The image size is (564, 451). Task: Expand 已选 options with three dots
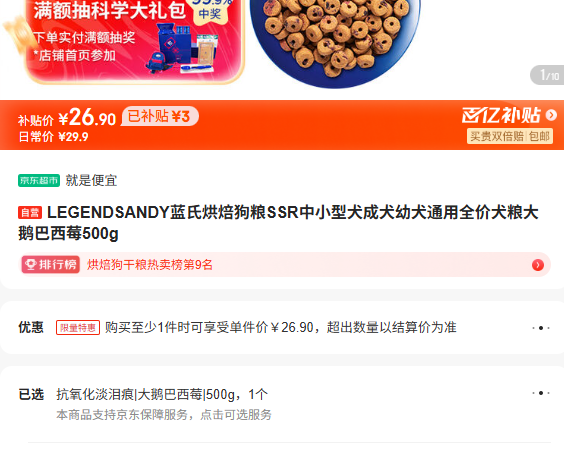click(541, 393)
